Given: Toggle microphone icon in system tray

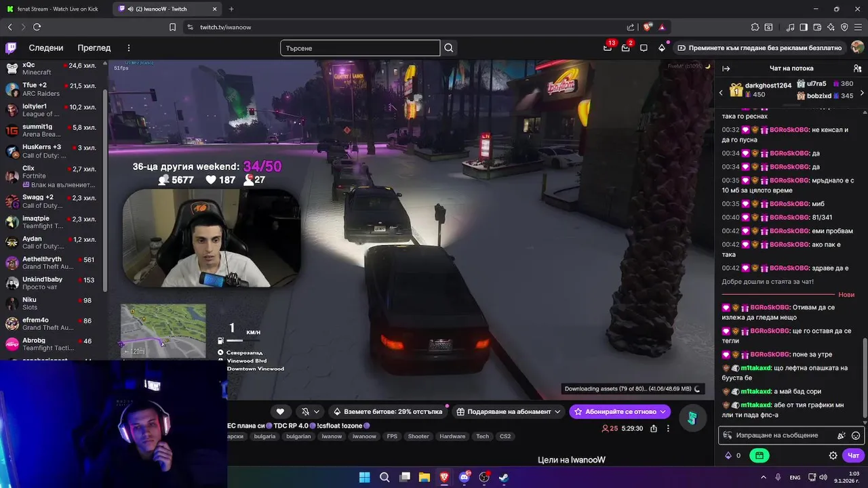Looking at the screenshot, I should tap(778, 477).
